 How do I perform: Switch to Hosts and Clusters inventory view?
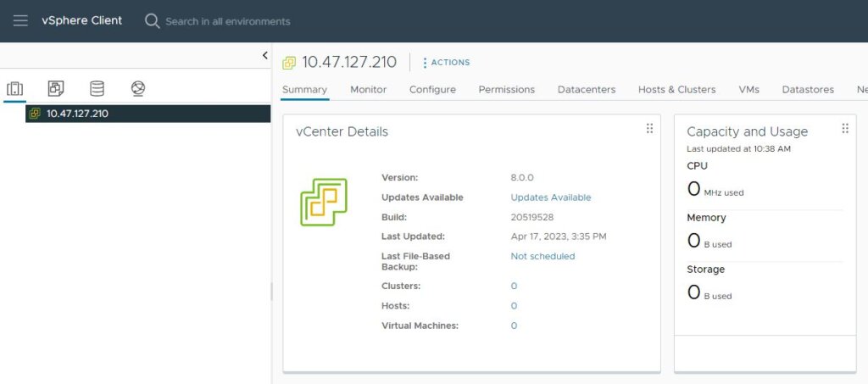pyautogui.click(x=14, y=88)
